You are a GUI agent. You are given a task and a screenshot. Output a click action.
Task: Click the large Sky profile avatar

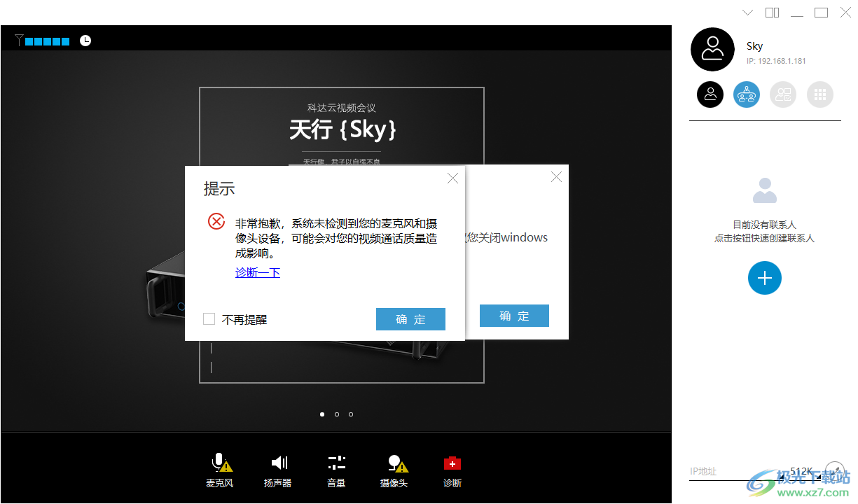[712, 50]
